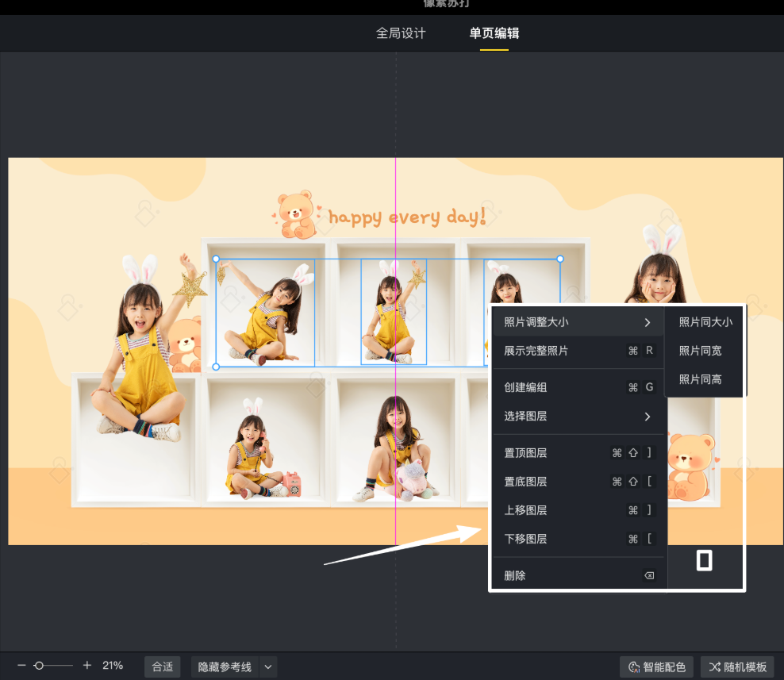Click the zoom slider handle
This screenshot has height=680, width=784.
[38, 666]
